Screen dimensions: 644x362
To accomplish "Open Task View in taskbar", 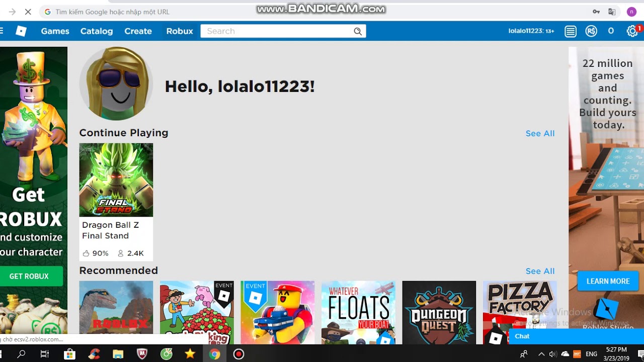I will tap(45, 354).
